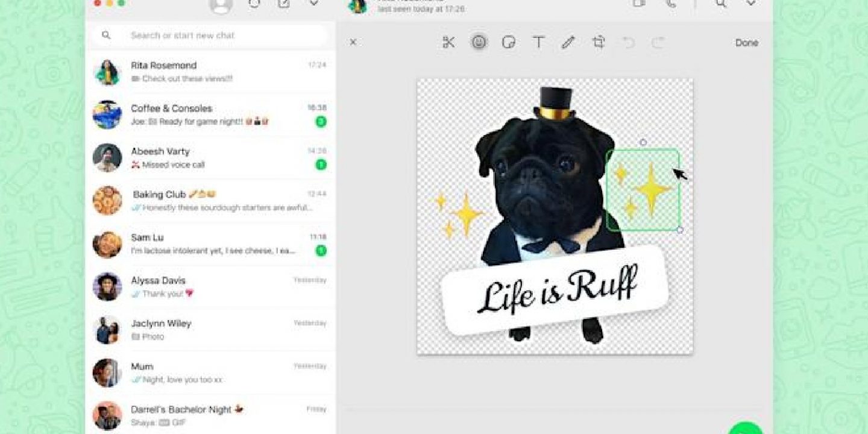The height and width of the screenshot is (434, 868).
Task: Expand the chat menu dropdown arrow at top right
Action: 750,4
